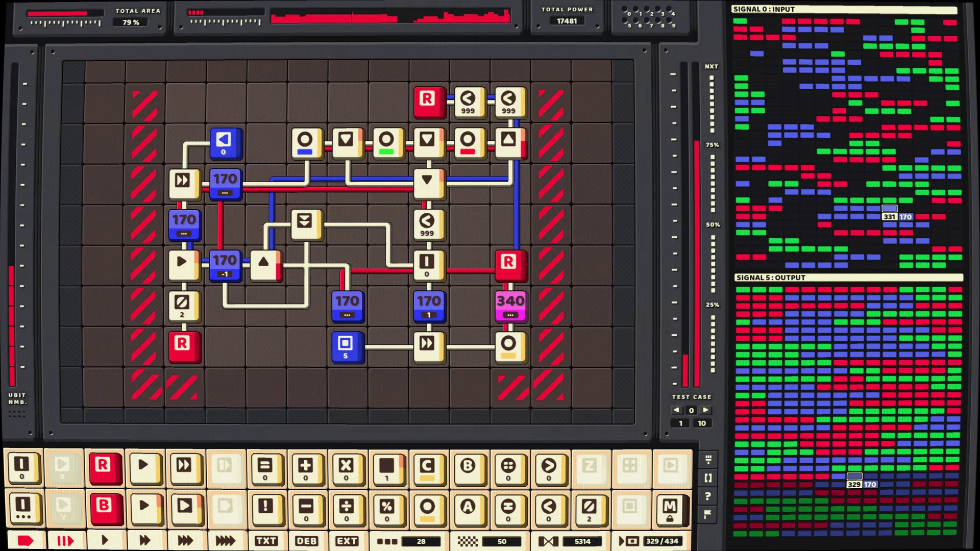The width and height of the screenshot is (980, 551).
Task: Start simulation at normal play speed
Action: [105, 541]
